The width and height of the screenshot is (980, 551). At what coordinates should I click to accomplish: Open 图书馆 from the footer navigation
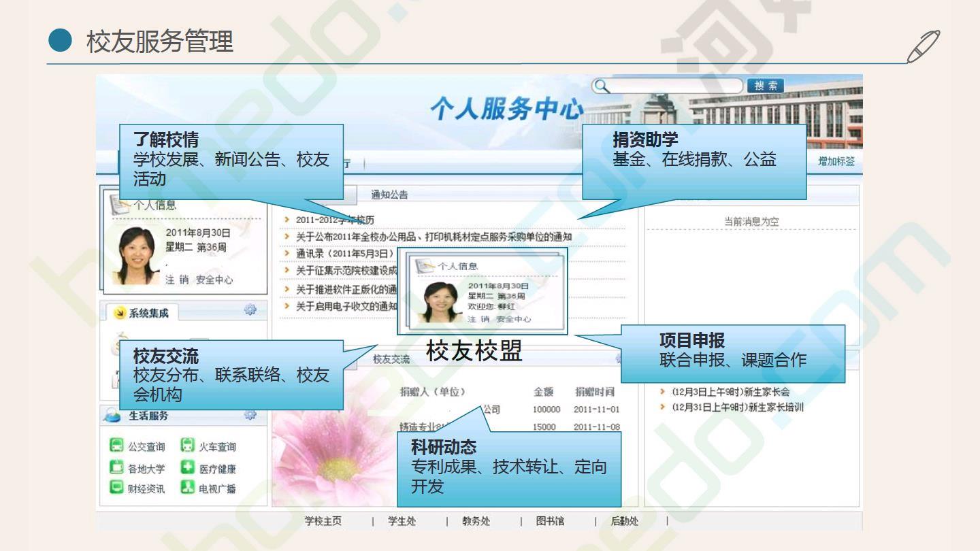(550, 522)
